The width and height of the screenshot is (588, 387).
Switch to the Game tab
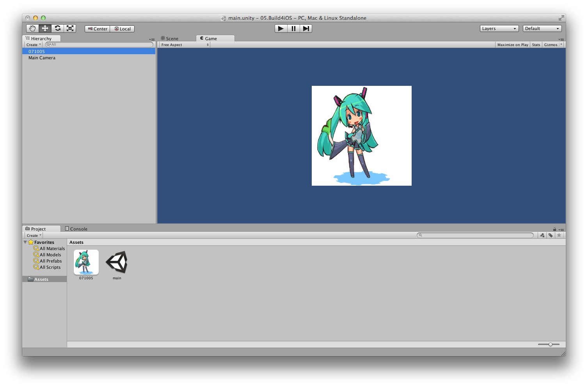pos(215,38)
